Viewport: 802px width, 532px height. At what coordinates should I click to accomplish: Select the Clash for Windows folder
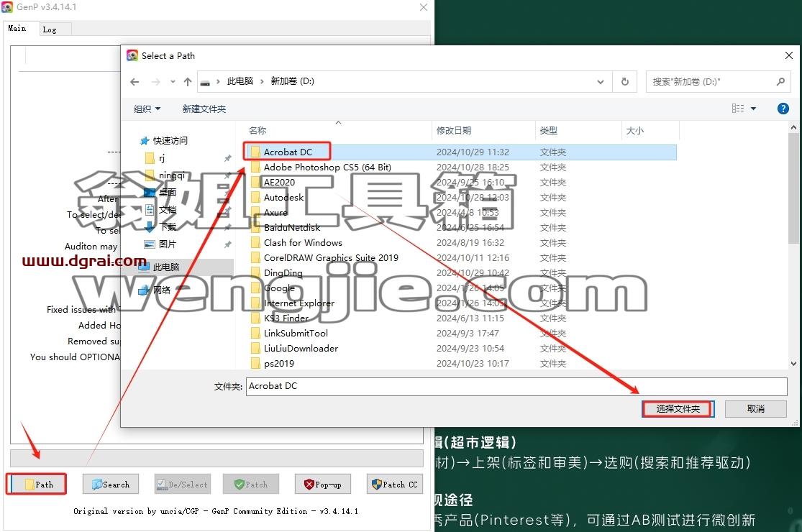point(303,243)
